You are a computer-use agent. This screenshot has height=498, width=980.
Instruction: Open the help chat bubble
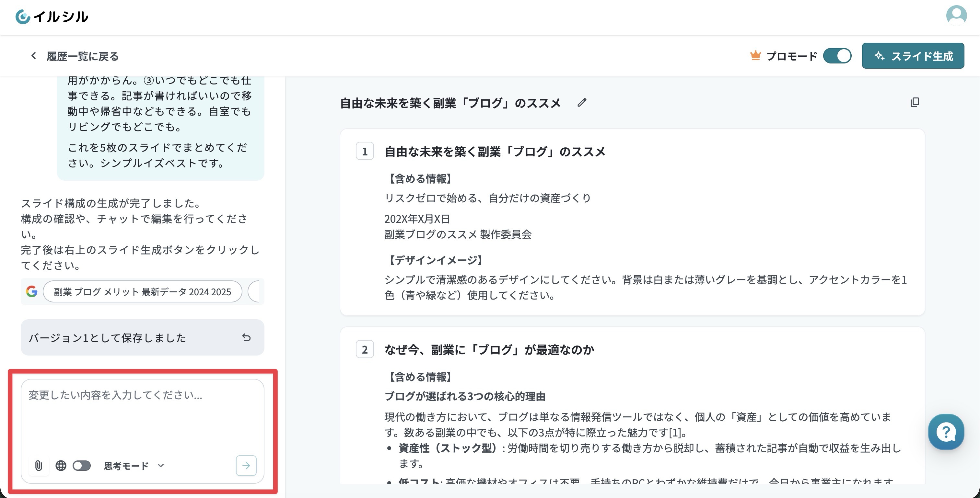(946, 432)
